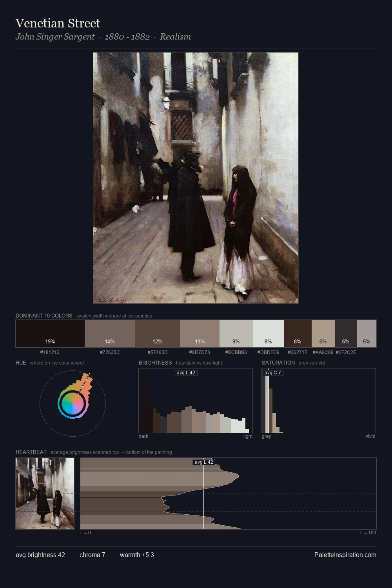Click the hex label #2F2C2E
392x588 pixels.
[x=346, y=352]
